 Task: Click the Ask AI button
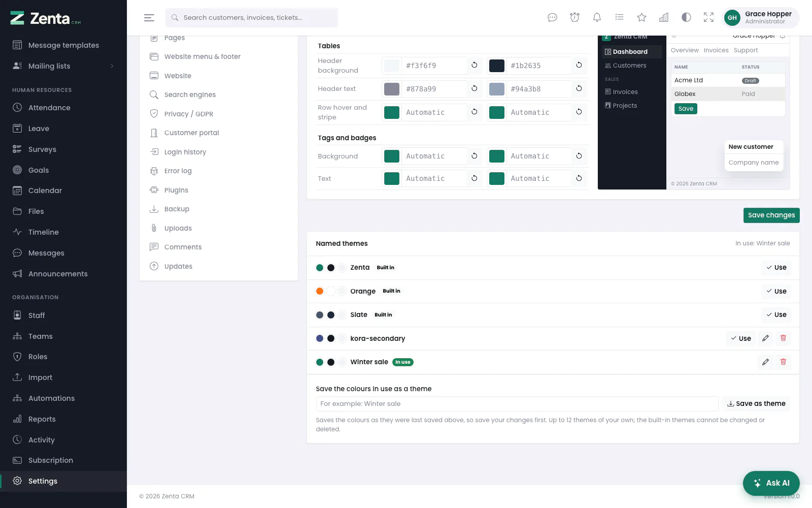pyautogui.click(x=771, y=483)
